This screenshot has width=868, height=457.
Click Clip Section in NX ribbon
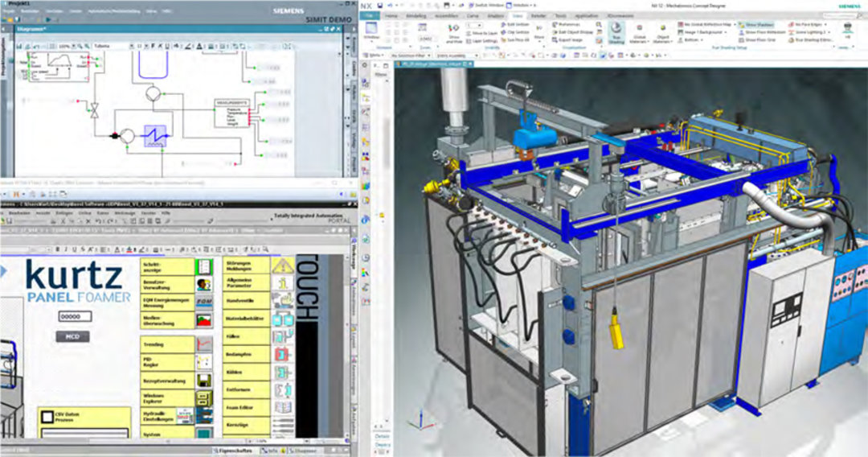pyautogui.click(x=515, y=33)
